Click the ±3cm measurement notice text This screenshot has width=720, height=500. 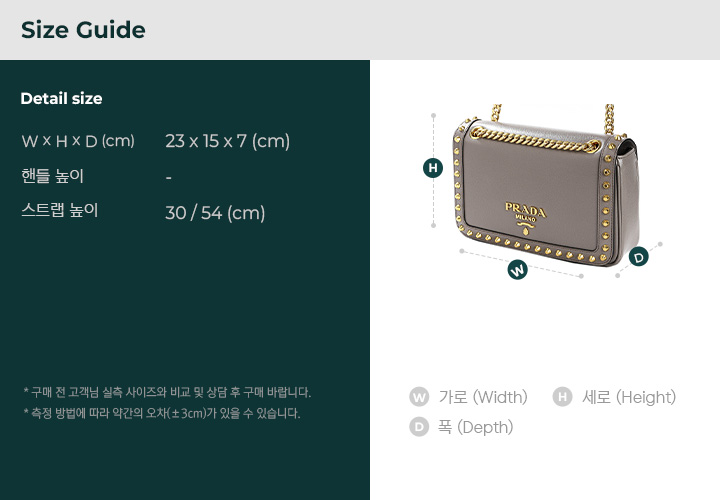(x=162, y=413)
